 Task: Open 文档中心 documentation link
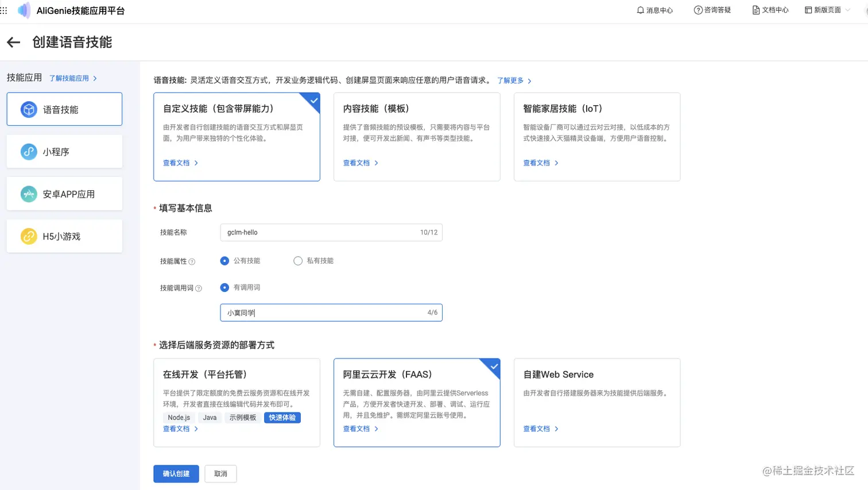pos(770,10)
